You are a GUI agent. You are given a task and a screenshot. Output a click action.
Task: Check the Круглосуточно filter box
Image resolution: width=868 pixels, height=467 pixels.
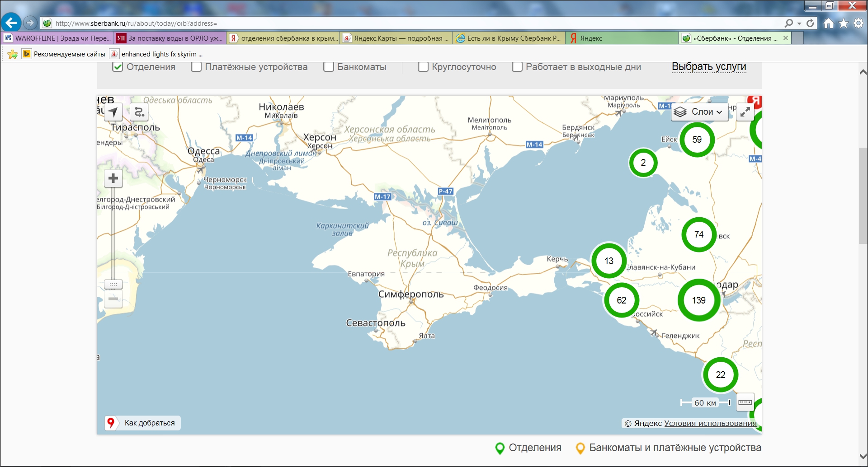tap(423, 67)
